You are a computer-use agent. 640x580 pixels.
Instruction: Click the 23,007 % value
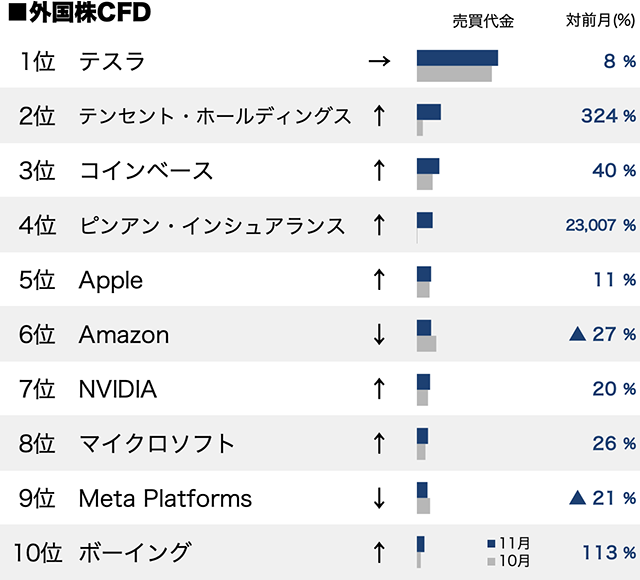tap(600, 225)
